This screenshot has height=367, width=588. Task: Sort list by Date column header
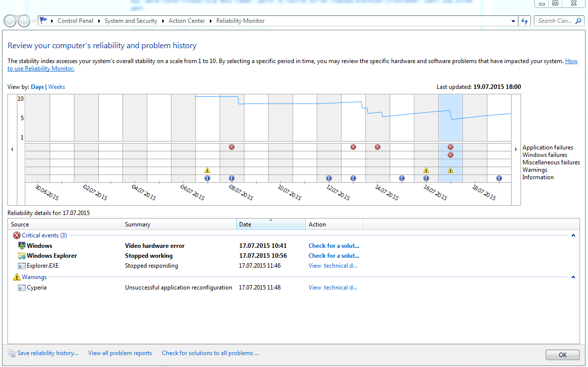click(x=271, y=224)
